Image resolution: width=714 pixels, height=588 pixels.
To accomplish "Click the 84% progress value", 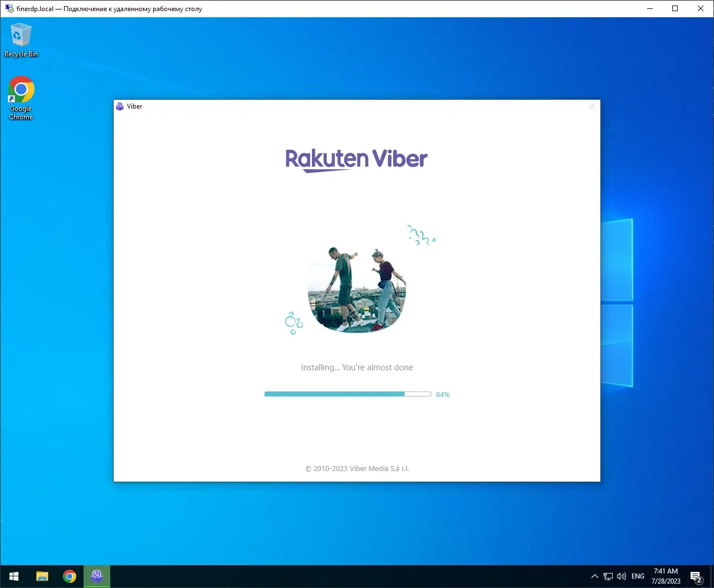I will [x=443, y=395].
